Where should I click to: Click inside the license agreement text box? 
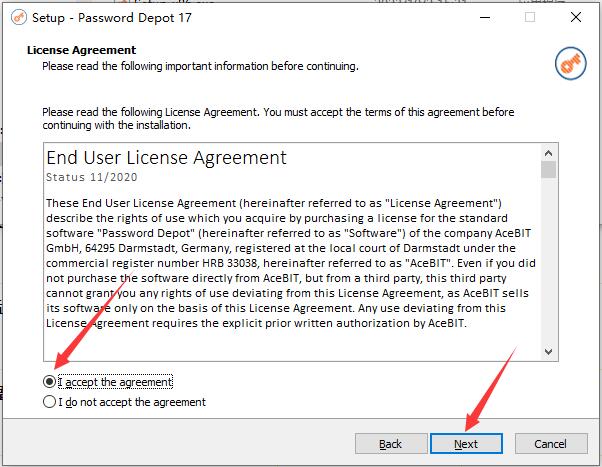pyautogui.click(x=292, y=252)
